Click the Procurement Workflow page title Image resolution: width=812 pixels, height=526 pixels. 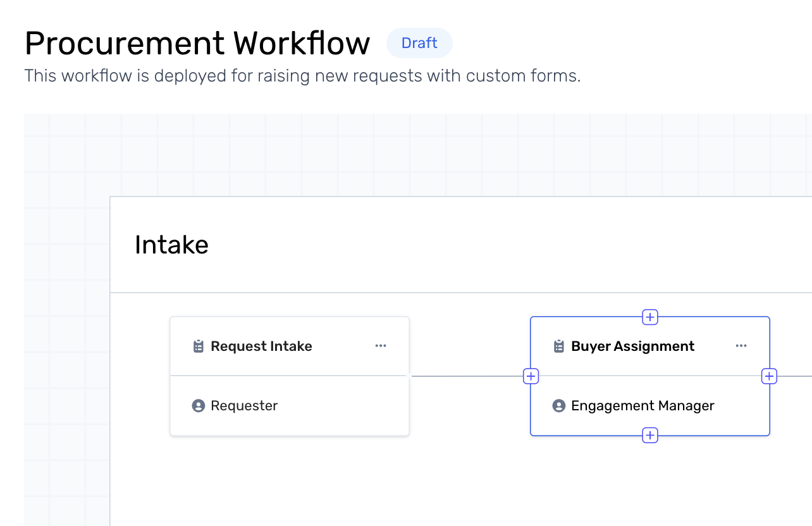click(197, 44)
